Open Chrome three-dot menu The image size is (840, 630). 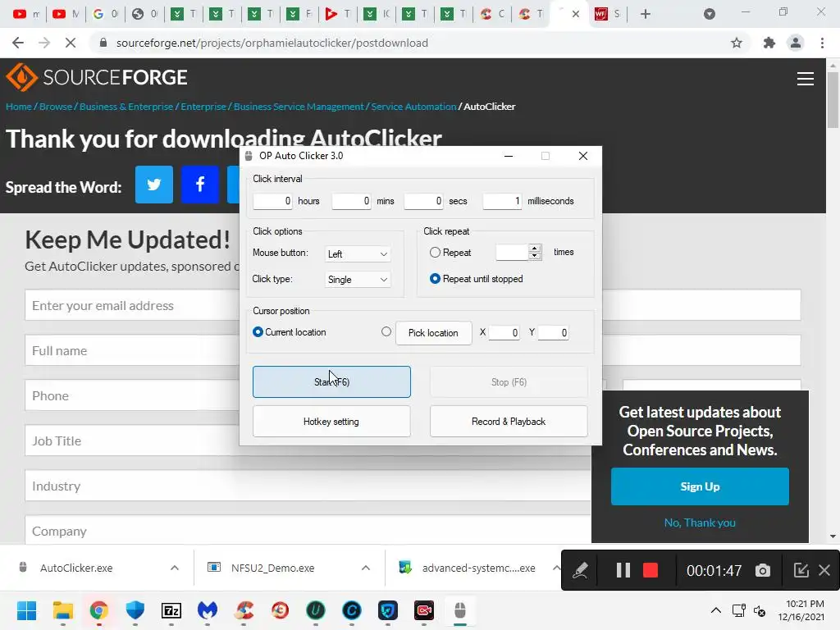point(822,43)
